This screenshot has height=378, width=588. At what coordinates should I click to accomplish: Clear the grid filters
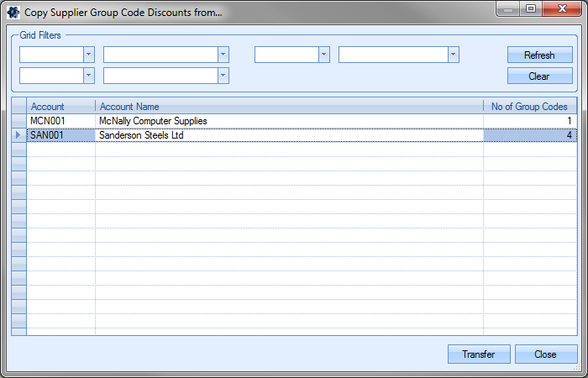coord(539,76)
